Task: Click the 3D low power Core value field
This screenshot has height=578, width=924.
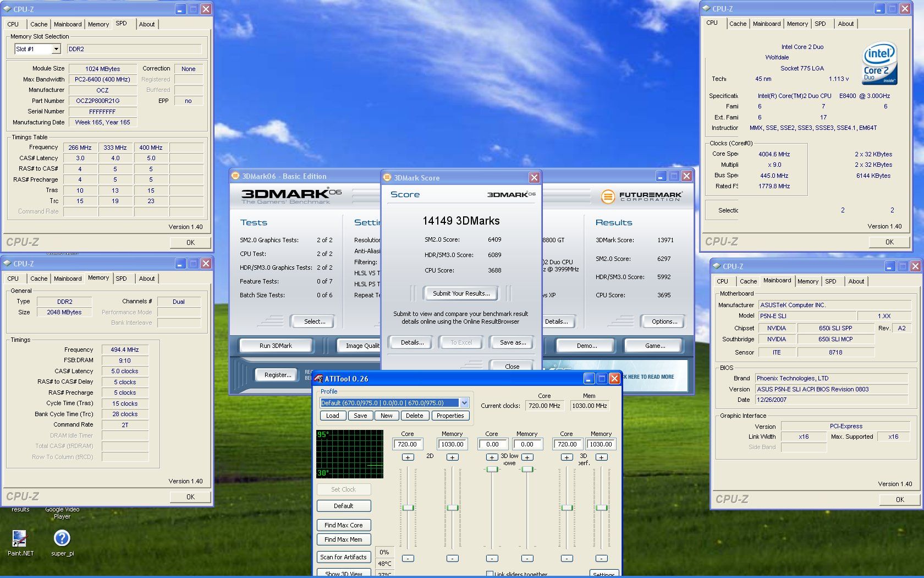Action: 492,444
